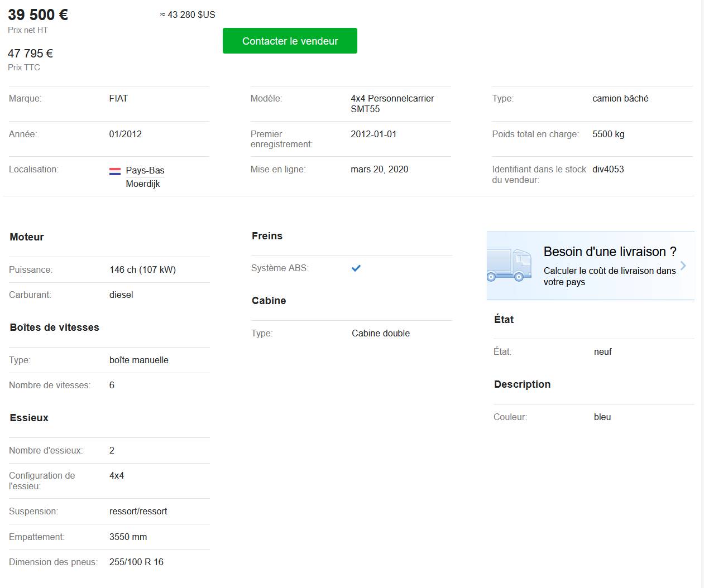Click the green Contacter le vendeur button
The height and width of the screenshot is (588, 704).
290,41
